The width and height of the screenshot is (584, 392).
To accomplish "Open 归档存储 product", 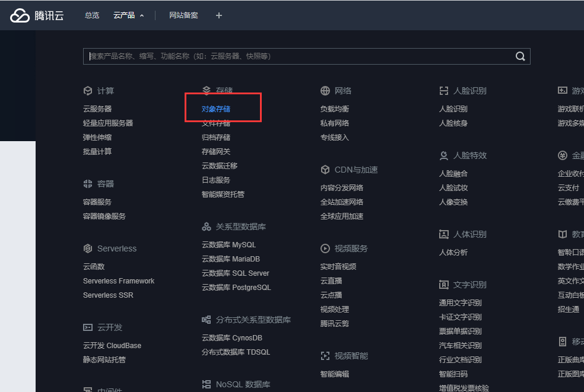I will [x=216, y=138].
